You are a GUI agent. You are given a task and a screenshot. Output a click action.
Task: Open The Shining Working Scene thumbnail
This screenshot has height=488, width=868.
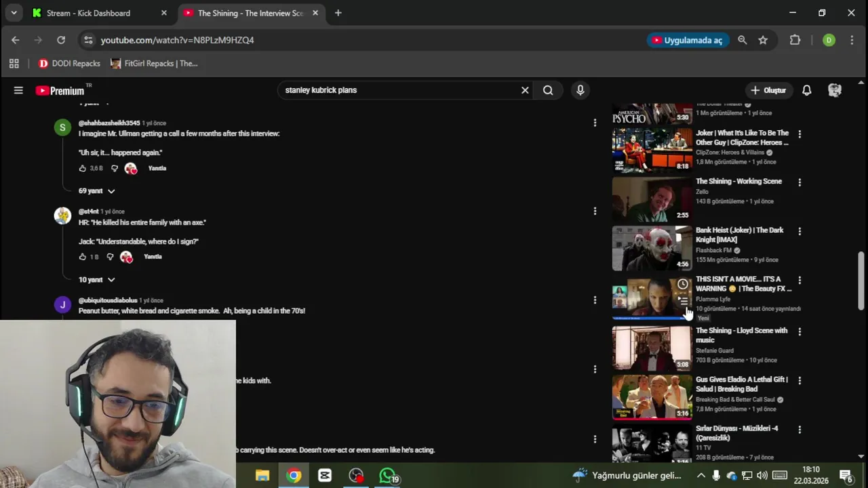click(x=652, y=199)
